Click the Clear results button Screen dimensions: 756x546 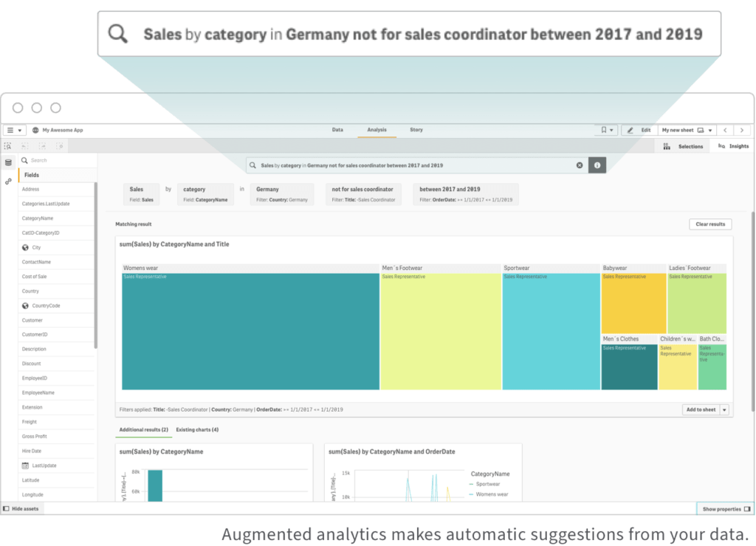pyautogui.click(x=710, y=224)
